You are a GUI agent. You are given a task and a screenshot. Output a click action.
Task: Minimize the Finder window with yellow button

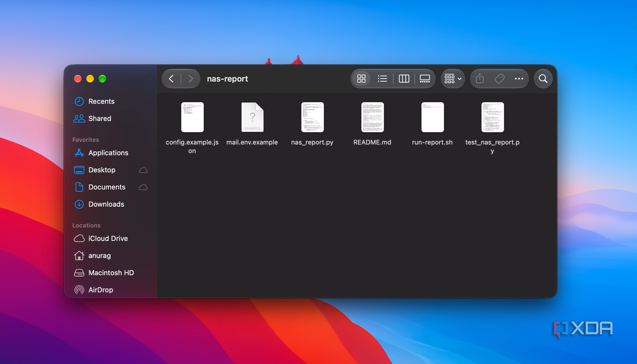point(90,79)
